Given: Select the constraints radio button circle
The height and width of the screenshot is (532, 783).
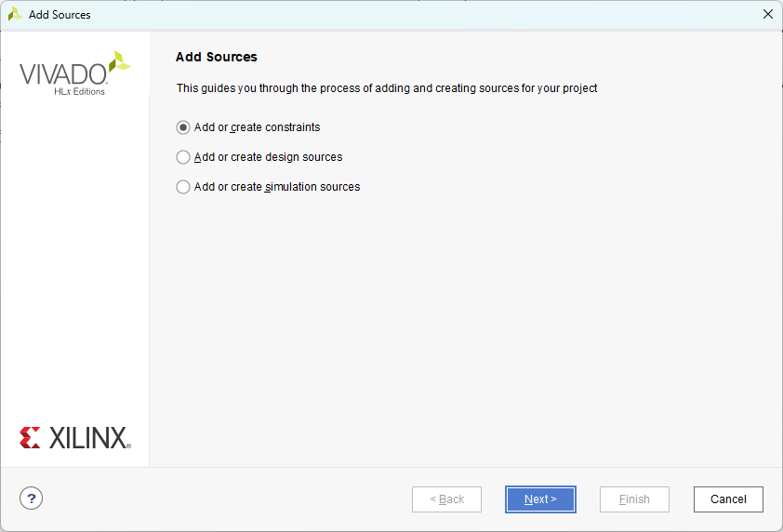Looking at the screenshot, I should [183, 127].
